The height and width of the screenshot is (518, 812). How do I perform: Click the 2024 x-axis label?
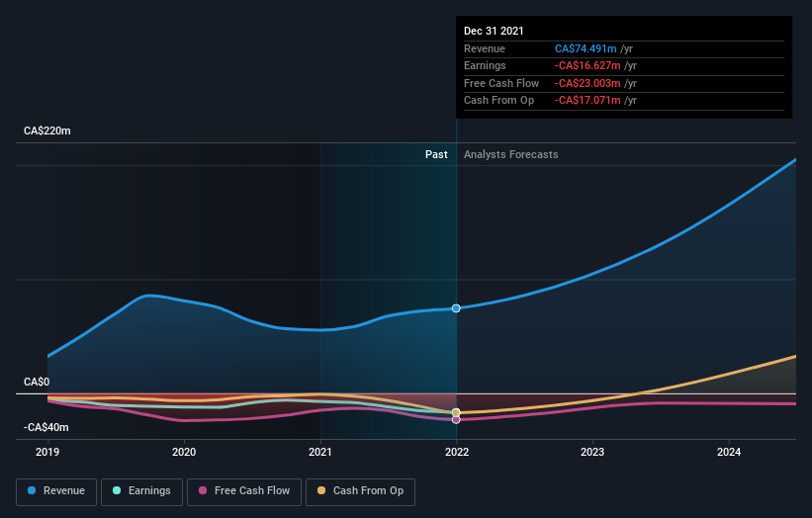[x=729, y=453]
